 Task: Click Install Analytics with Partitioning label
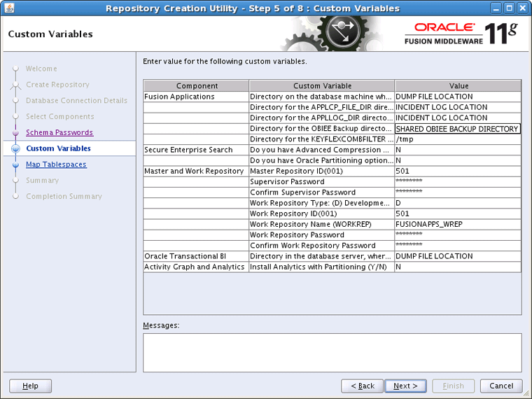pos(318,267)
